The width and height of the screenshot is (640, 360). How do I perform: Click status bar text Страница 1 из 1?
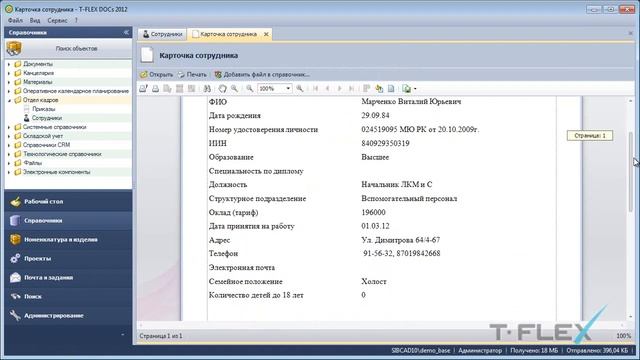pos(161,336)
